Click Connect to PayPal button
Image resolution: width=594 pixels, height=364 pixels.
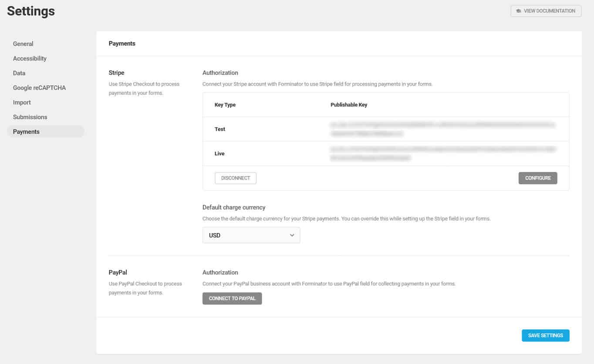pyautogui.click(x=232, y=298)
